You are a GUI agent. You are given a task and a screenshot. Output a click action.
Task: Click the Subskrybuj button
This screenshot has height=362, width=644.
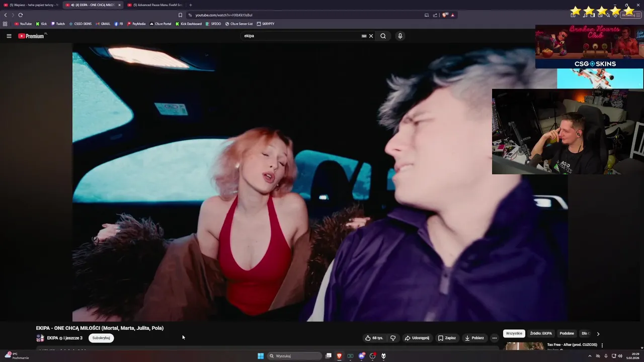(x=101, y=338)
